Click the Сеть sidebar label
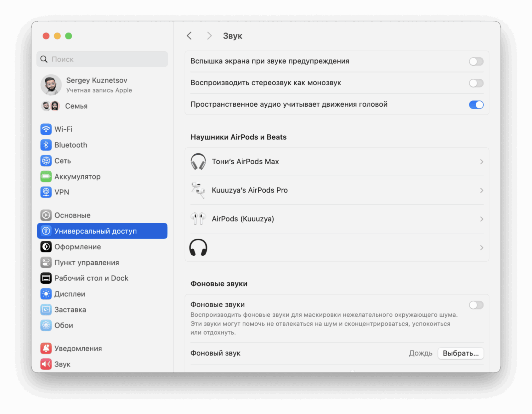The width and height of the screenshot is (532, 414). coord(63,161)
